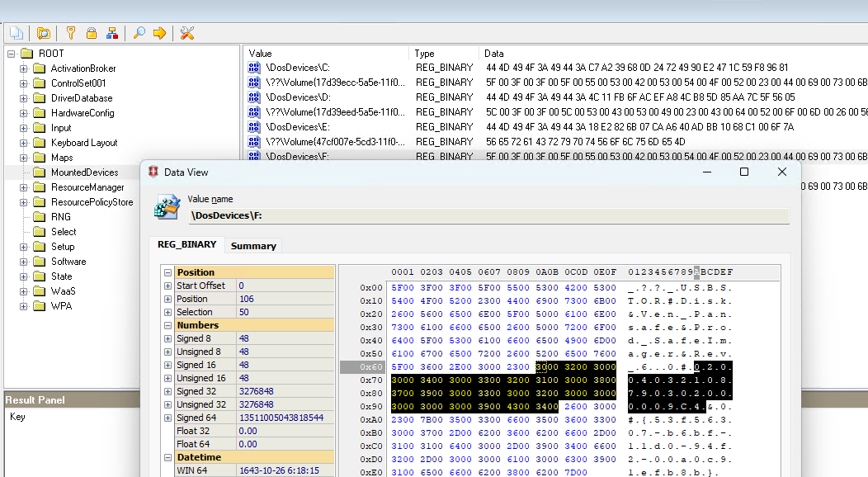This screenshot has height=477, width=868.
Task: Collapse the Numbers property group
Action: coord(168,325)
